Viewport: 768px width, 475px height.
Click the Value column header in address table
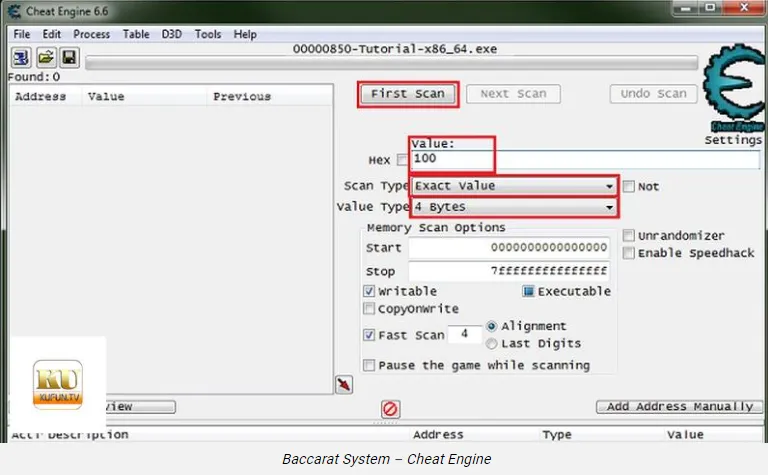point(685,435)
